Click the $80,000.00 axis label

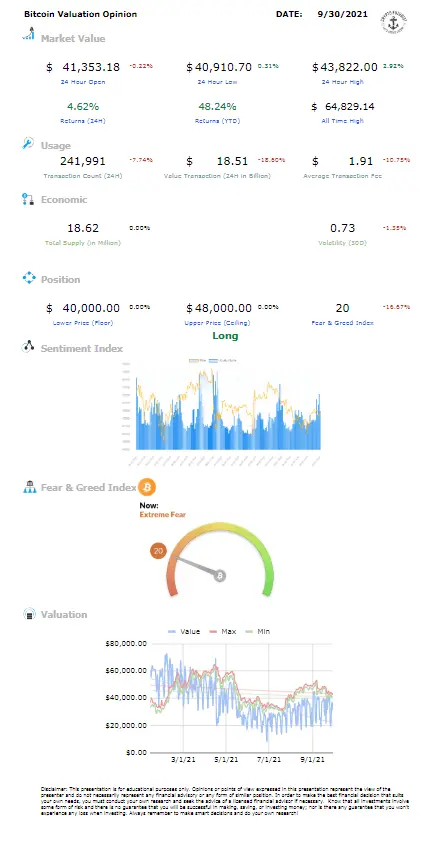tap(125, 643)
